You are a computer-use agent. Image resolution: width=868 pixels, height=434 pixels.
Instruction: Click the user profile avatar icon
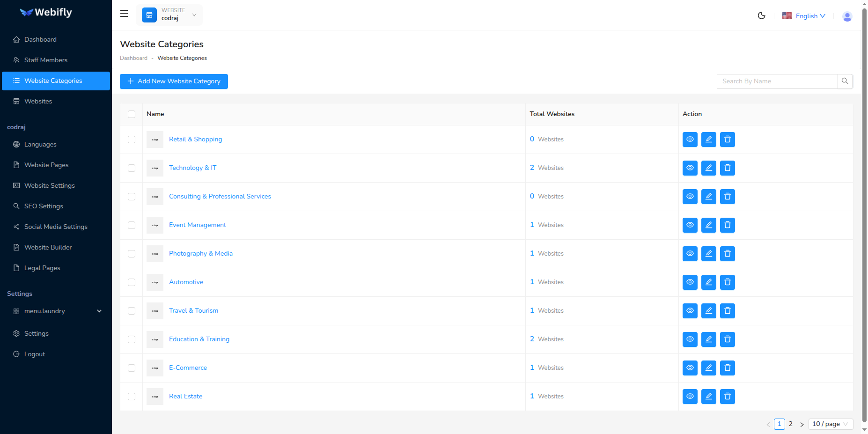[847, 16]
